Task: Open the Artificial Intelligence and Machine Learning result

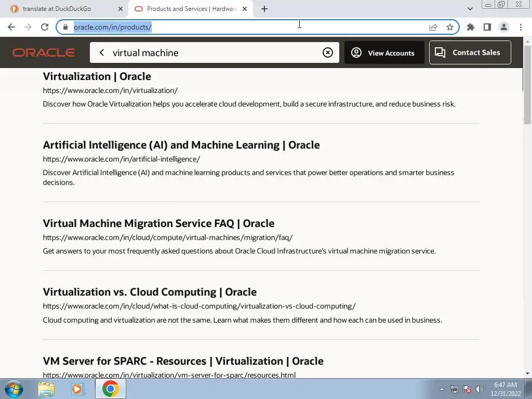Action: click(181, 145)
